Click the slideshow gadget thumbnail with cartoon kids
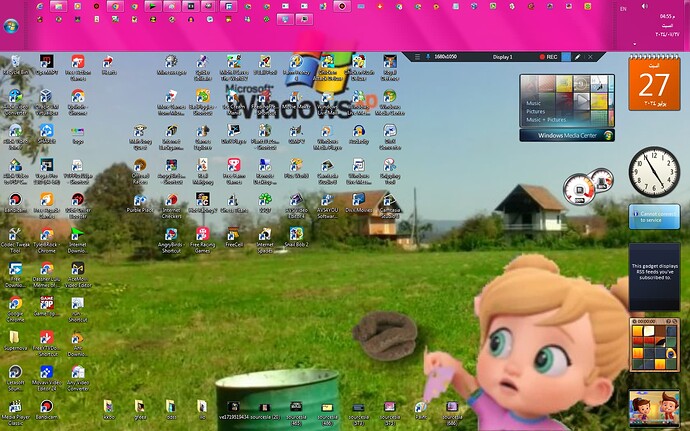The width and height of the screenshot is (690, 431). (x=654, y=409)
